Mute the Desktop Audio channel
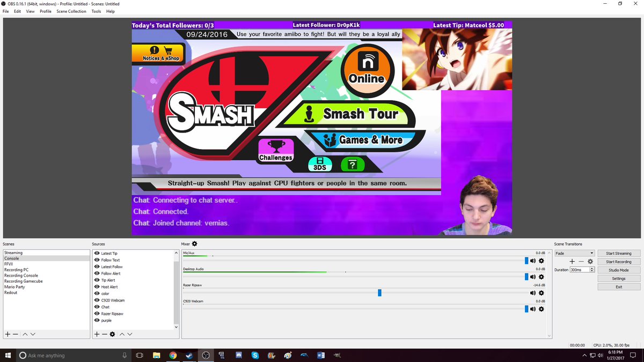Viewport: 644px width, 362px height. coord(533,277)
